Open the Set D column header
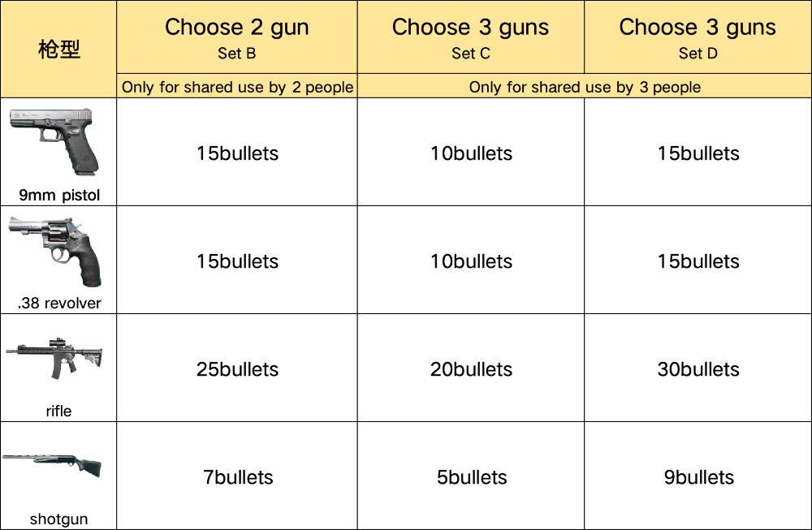This screenshot has height=530, width=812. point(698,37)
